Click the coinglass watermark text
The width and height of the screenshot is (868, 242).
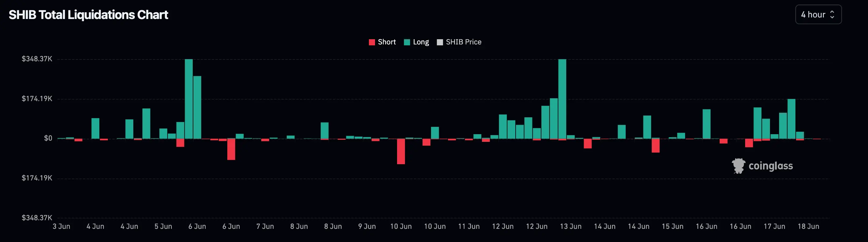(x=770, y=166)
